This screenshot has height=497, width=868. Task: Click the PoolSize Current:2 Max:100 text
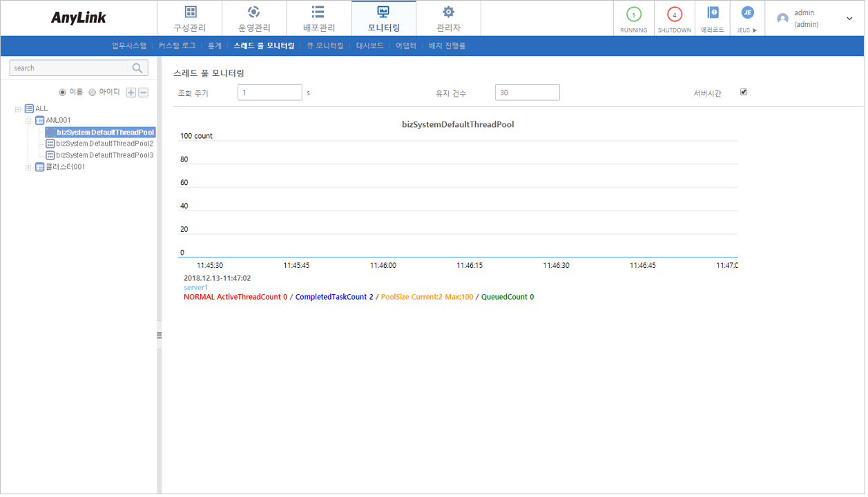point(427,297)
